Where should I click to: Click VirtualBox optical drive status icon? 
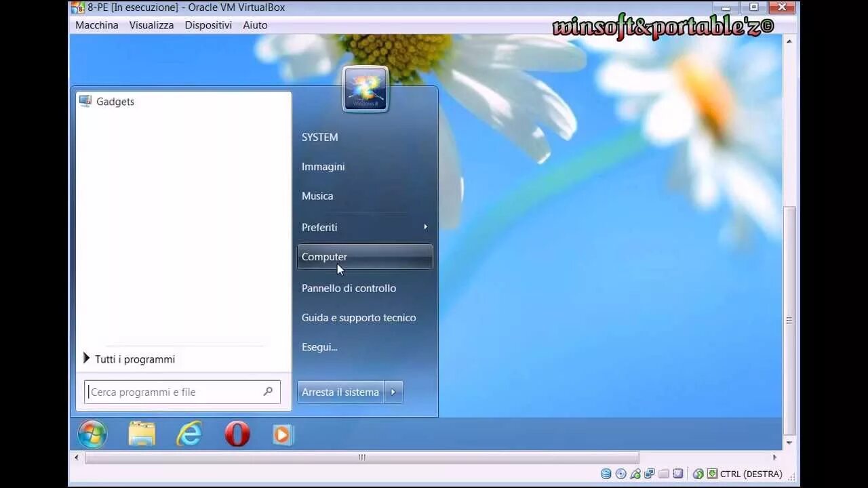tap(620, 474)
